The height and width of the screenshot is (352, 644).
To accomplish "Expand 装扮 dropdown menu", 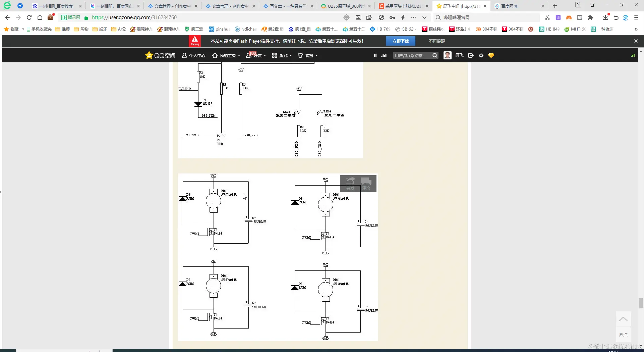I will (307, 55).
